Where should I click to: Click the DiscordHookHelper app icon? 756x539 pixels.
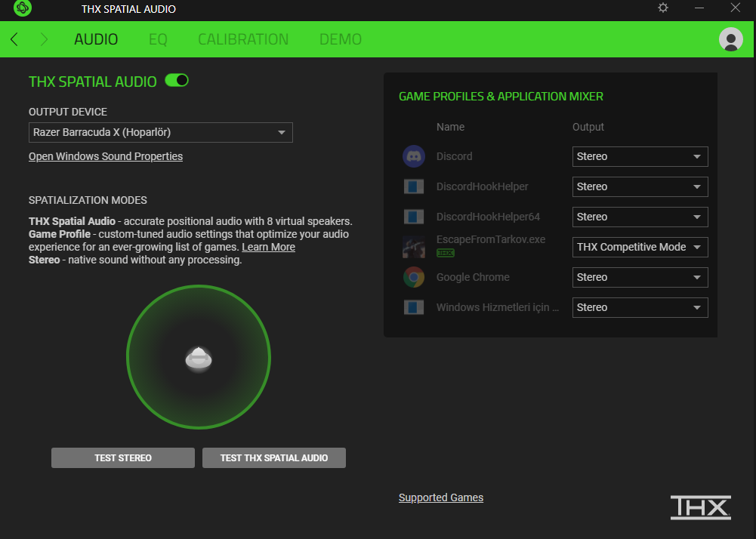(x=414, y=186)
